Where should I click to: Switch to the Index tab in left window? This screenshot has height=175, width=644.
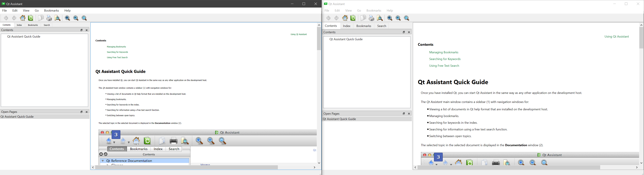pos(19,25)
